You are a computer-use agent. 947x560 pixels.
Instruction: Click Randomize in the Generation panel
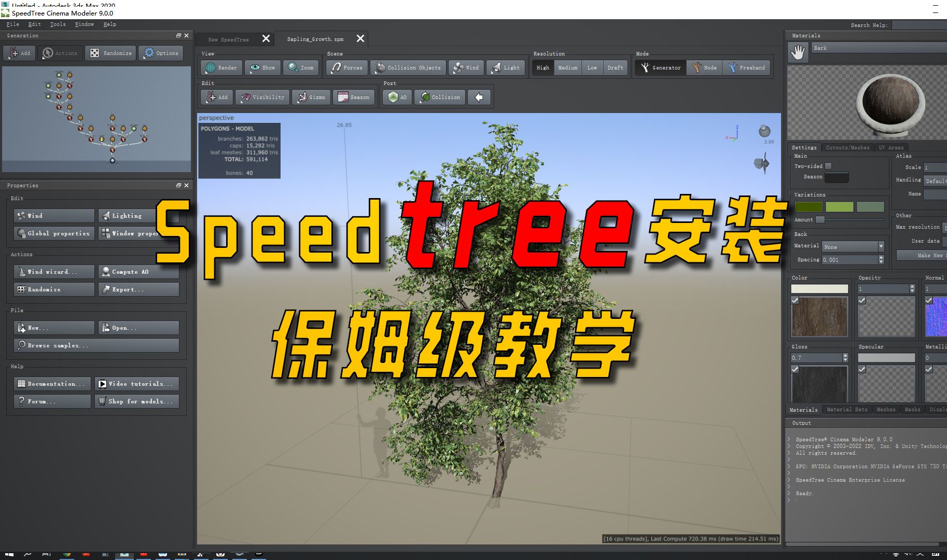[110, 53]
